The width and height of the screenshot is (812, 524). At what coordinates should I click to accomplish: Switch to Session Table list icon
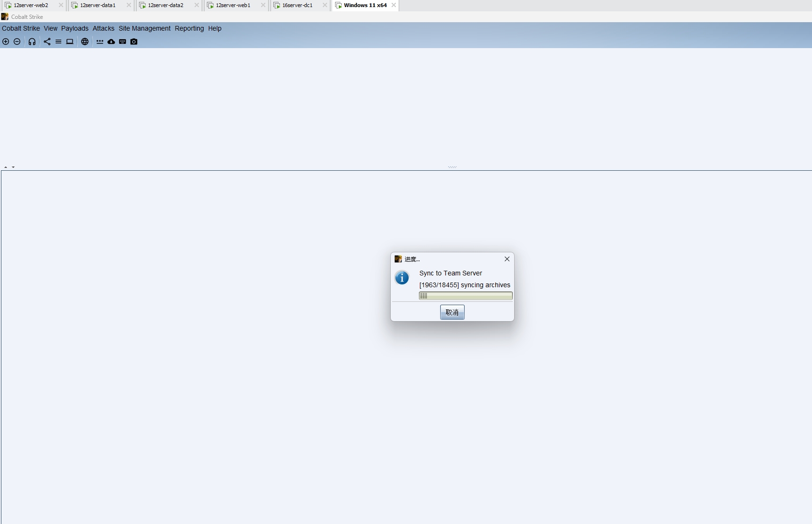coord(58,42)
